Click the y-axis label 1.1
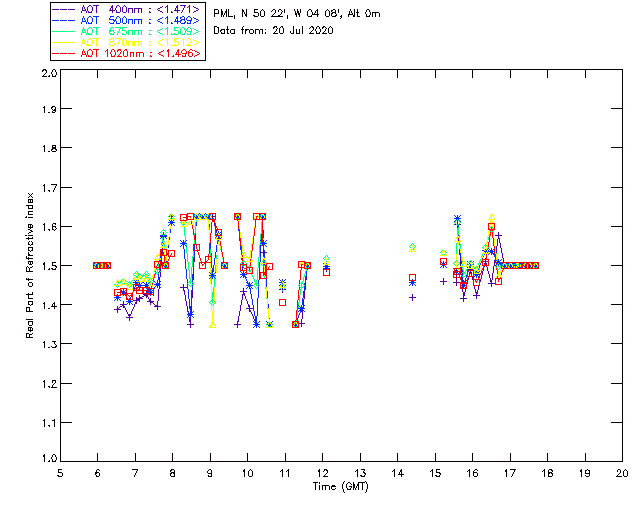 coord(49,423)
